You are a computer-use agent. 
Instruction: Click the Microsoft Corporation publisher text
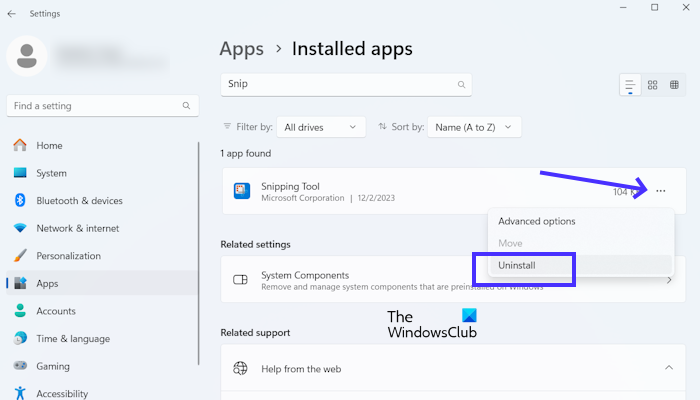click(303, 198)
